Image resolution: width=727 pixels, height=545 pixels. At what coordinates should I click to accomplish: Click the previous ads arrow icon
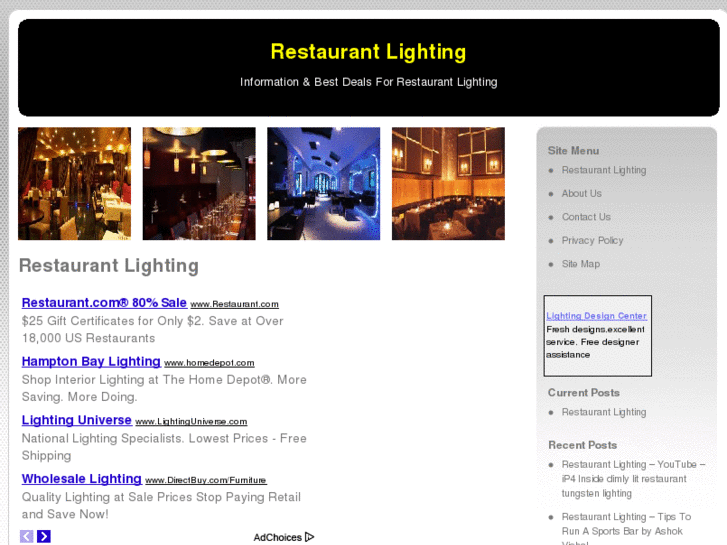tap(26, 536)
